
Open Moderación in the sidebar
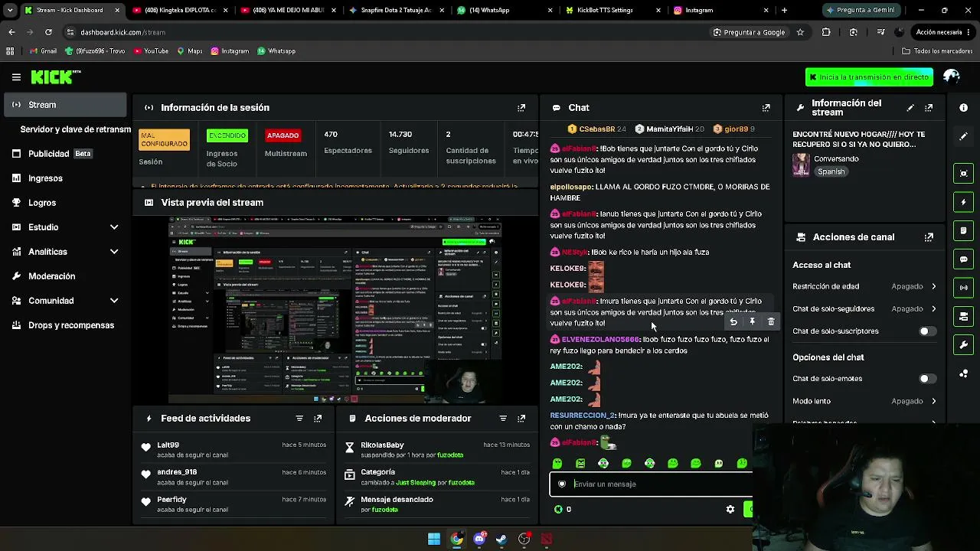click(65, 276)
